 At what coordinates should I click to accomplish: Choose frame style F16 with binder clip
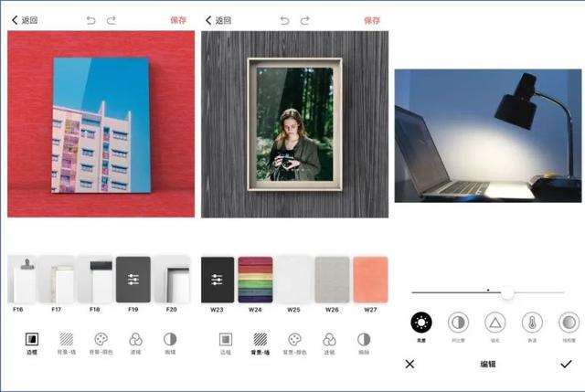click(x=22, y=280)
